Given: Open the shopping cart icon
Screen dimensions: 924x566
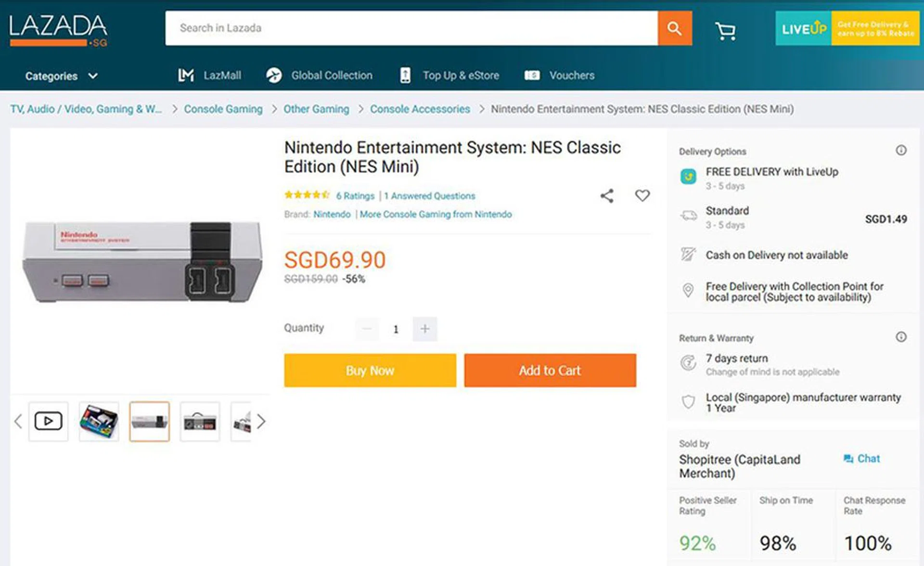Looking at the screenshot, I should [x=725, y=31].
